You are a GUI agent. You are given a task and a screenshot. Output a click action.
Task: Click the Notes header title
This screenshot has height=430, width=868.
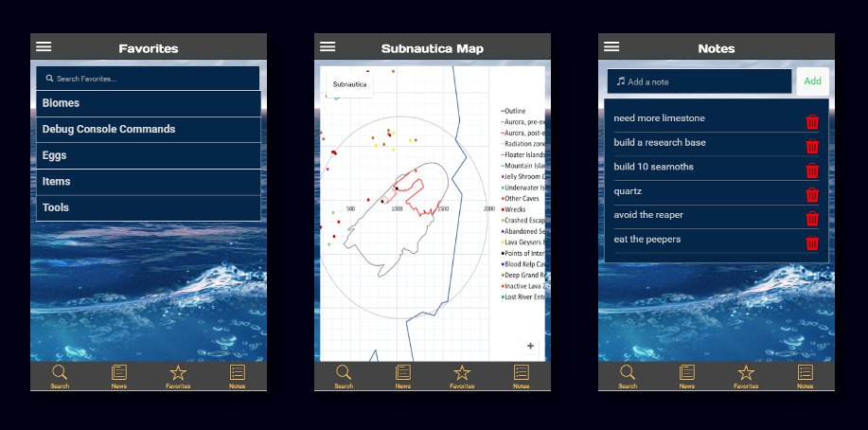717,48
